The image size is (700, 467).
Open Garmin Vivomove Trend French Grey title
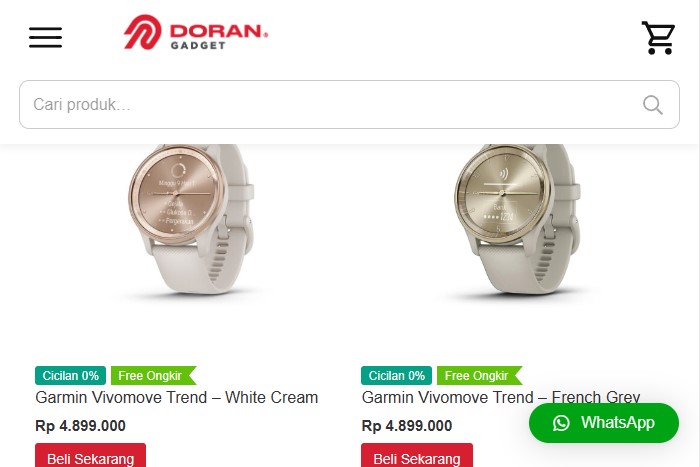[x=501, y=397]
